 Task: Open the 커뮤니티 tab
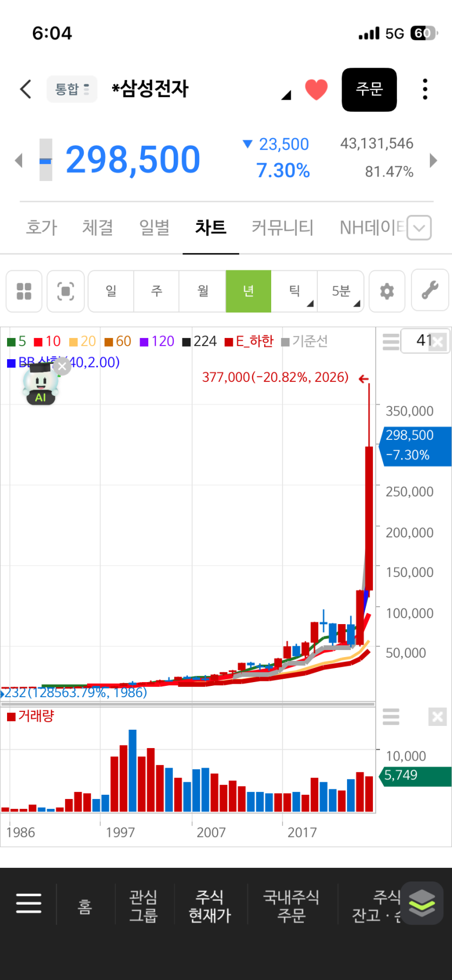(283, 227)
